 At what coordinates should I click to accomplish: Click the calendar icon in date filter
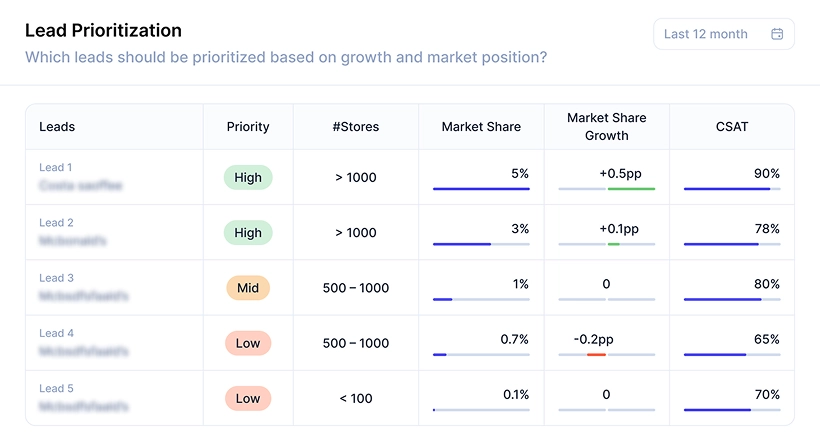pyautogui.click(x=777, y=34)
